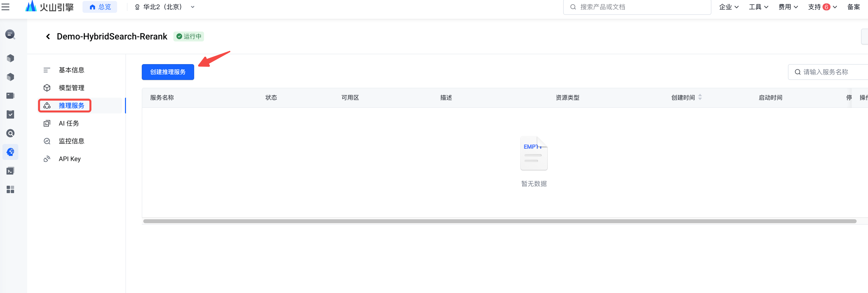Viewport: 868px width, 293px height.
Task: Open the 备案 link
Action: tap(853, 7)
